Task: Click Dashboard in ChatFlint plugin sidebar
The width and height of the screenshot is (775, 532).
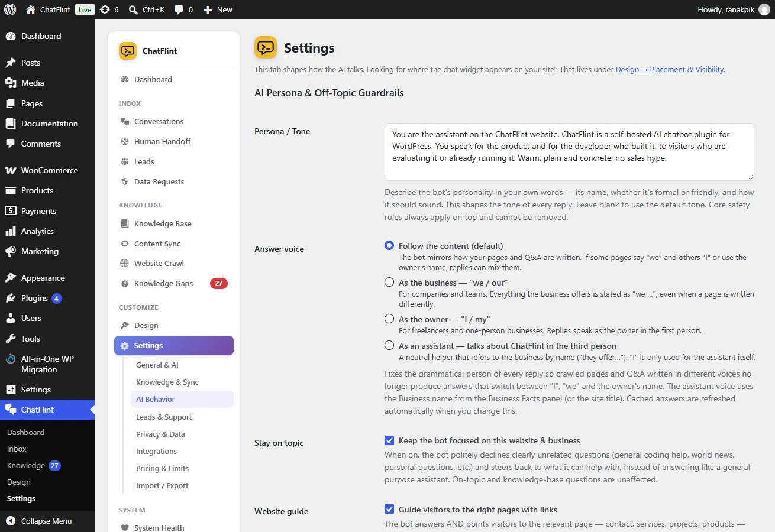Action: (174, 79)
